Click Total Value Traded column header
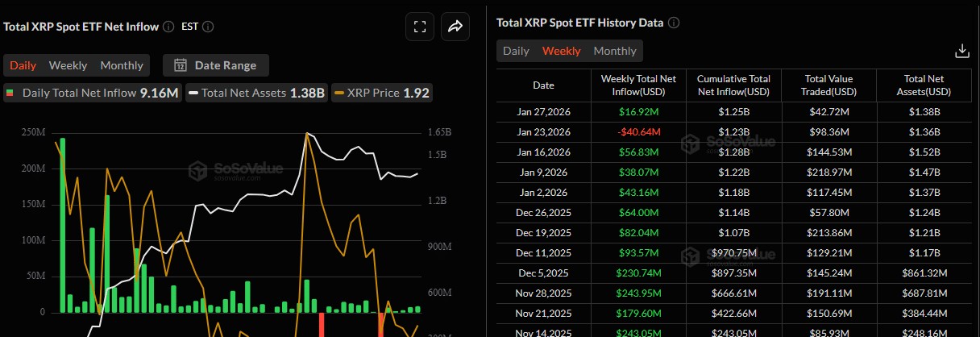Viewport: 980px width, 337px height. point(829,85)
